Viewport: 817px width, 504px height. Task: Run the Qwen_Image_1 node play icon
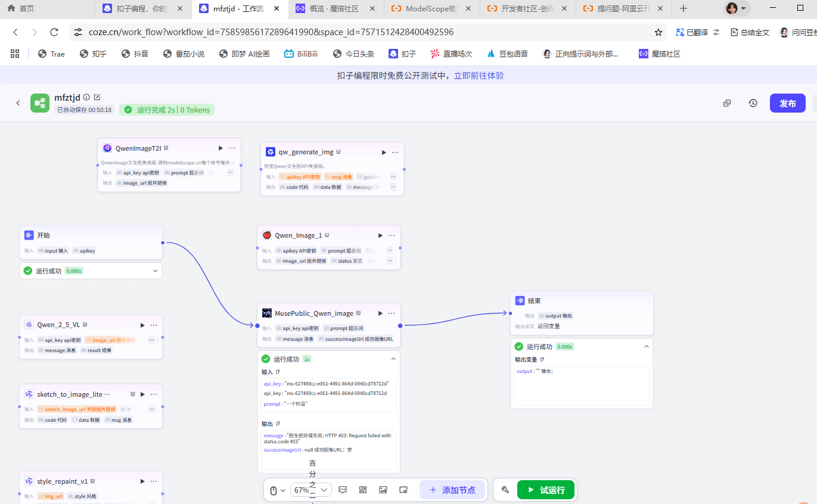[380, 235]
